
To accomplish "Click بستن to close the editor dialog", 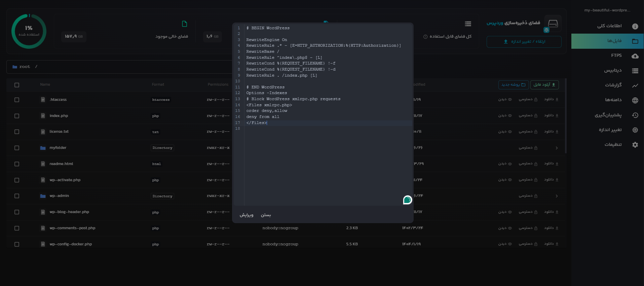I will pos(266,215).
